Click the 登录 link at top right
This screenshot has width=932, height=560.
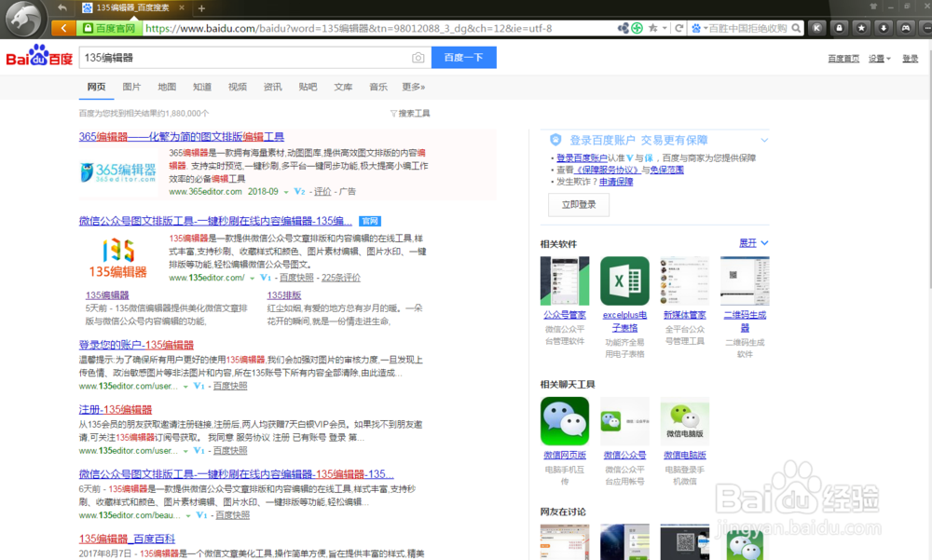pos(910,59)
